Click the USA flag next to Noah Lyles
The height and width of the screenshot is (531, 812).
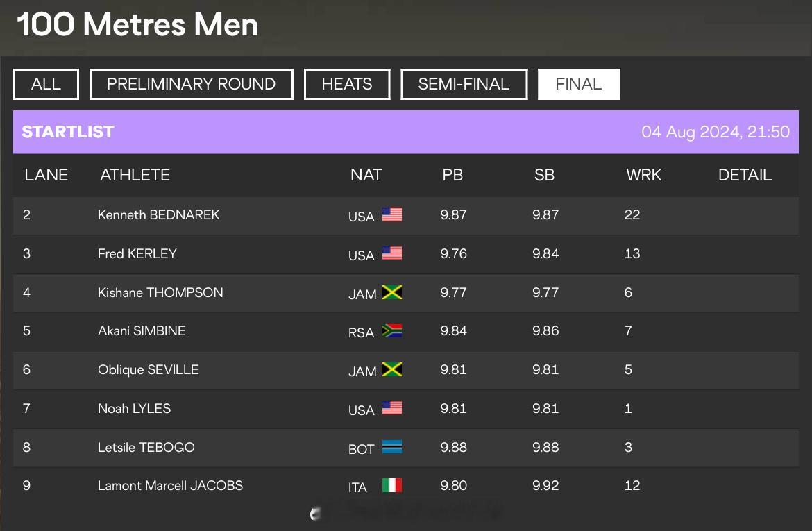392,408
